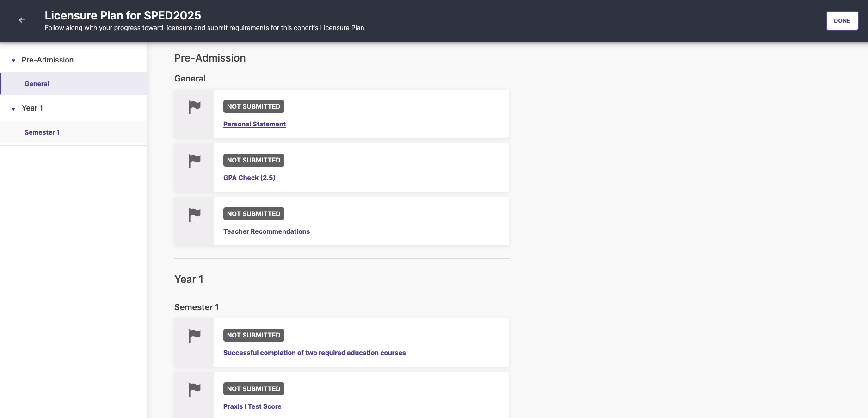Select Semester 1 in the sidebar

tap(74, 132)
